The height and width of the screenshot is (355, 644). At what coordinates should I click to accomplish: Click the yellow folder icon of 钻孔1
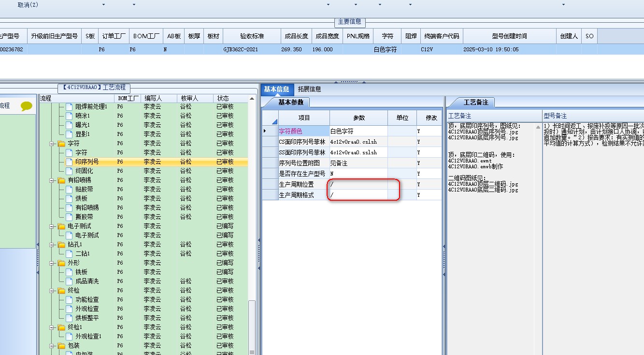click(x=61, y=245)
